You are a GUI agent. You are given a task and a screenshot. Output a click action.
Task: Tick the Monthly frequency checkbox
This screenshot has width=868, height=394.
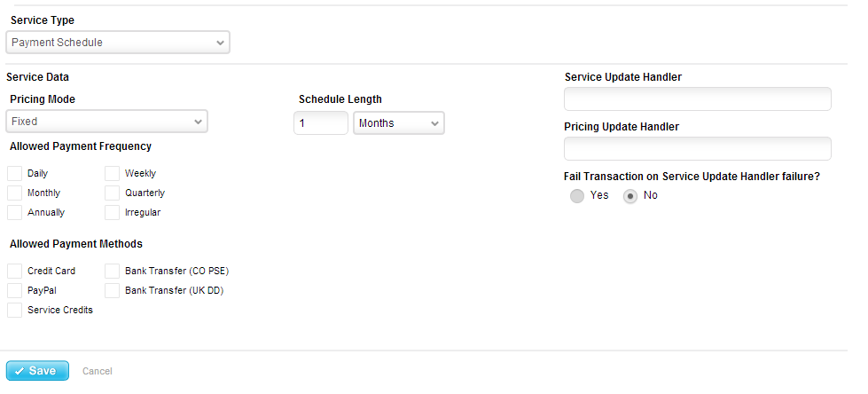(15, 193)
